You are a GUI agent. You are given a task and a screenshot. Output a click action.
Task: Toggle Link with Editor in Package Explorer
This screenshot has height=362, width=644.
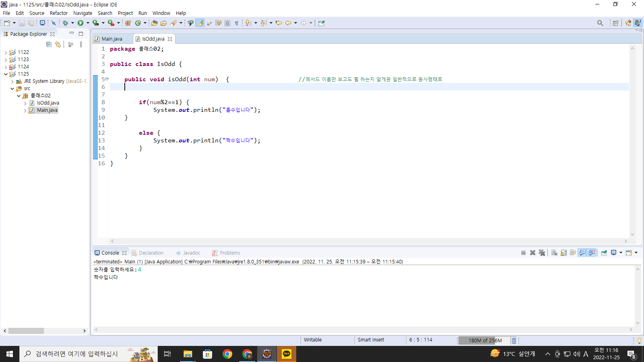[58, 44]
